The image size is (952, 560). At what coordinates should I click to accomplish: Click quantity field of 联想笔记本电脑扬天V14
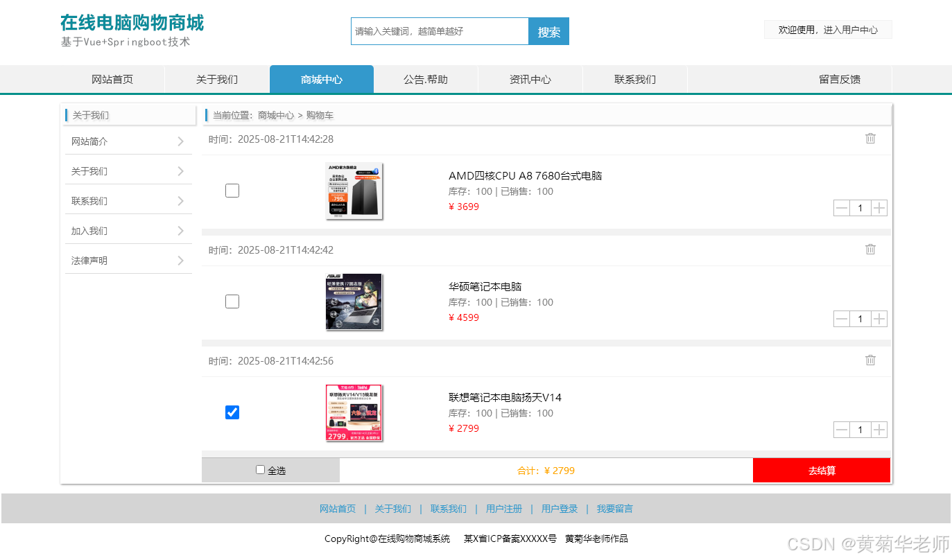(860, 430)
